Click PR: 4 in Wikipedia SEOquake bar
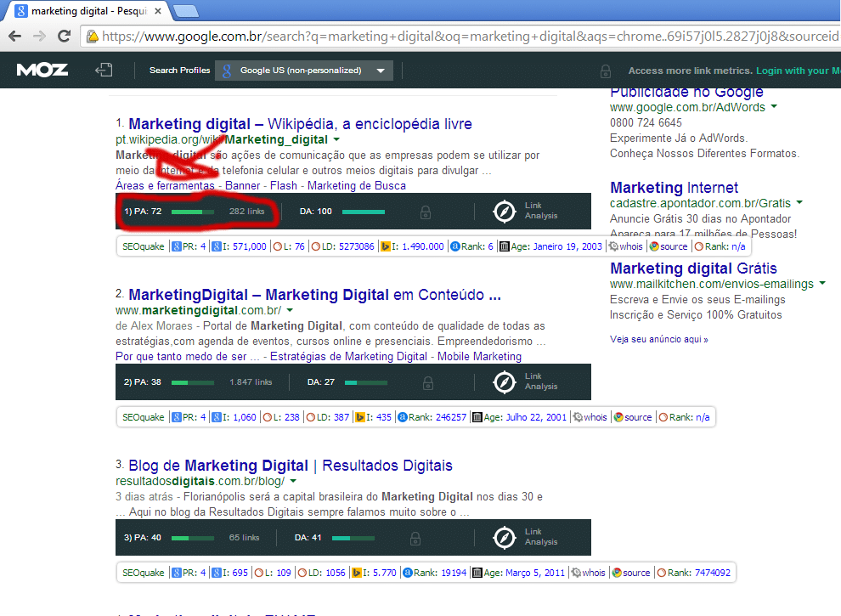This screenshot has width=841, height=616. coord(189,246)
